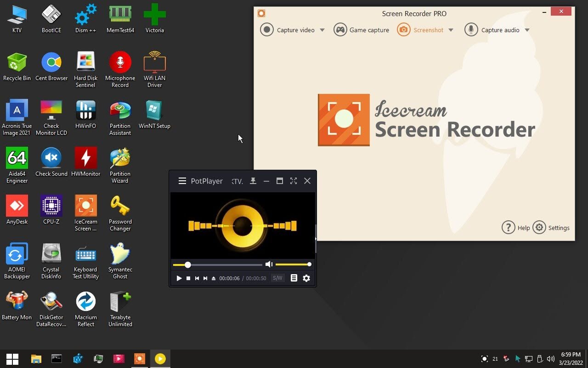588x368 pixels.
Task: Expand PotPlayer side panel handle
Action: (316, 239)
